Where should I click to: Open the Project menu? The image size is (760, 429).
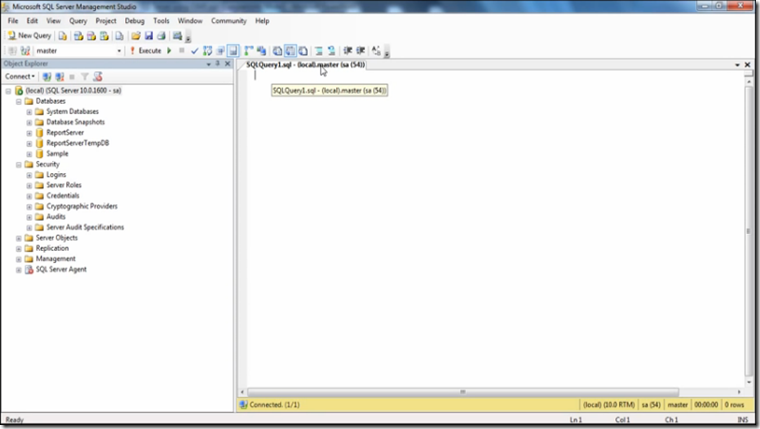click(x=106, y=21)
